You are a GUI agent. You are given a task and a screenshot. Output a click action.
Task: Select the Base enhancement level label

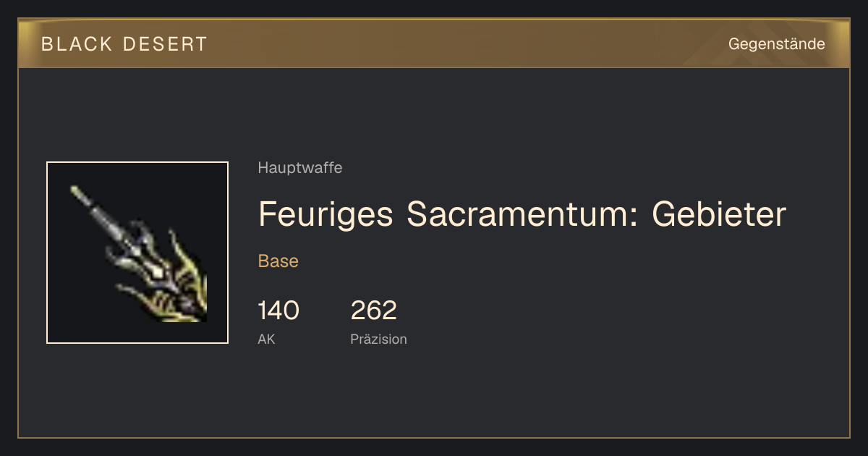click(278, 261)
